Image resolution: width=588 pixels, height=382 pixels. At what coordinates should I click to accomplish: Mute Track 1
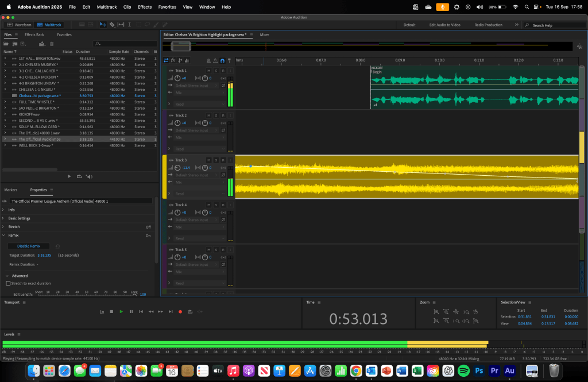pos(209,71)
